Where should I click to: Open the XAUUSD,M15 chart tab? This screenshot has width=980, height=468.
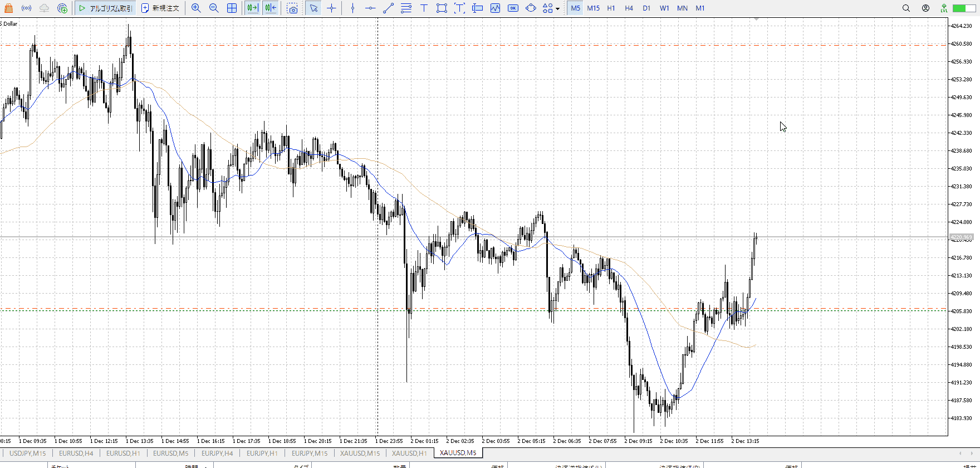pos(360,453)
